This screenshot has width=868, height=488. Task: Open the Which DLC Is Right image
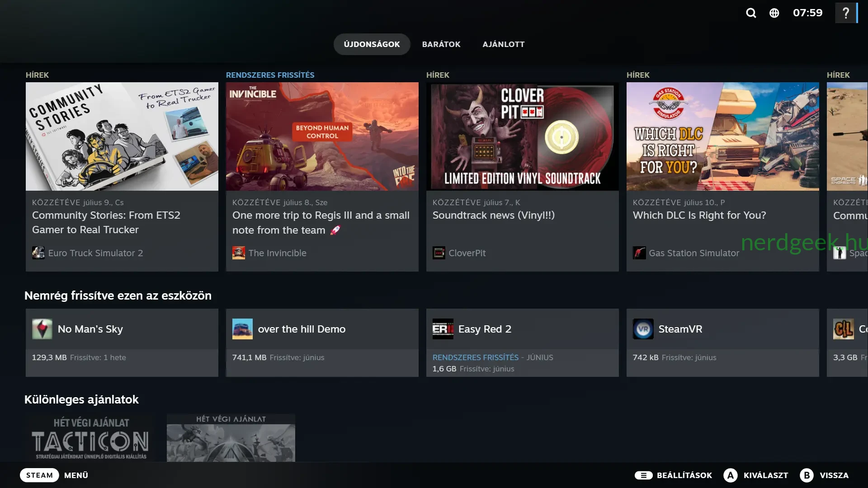tap(723, 136)
